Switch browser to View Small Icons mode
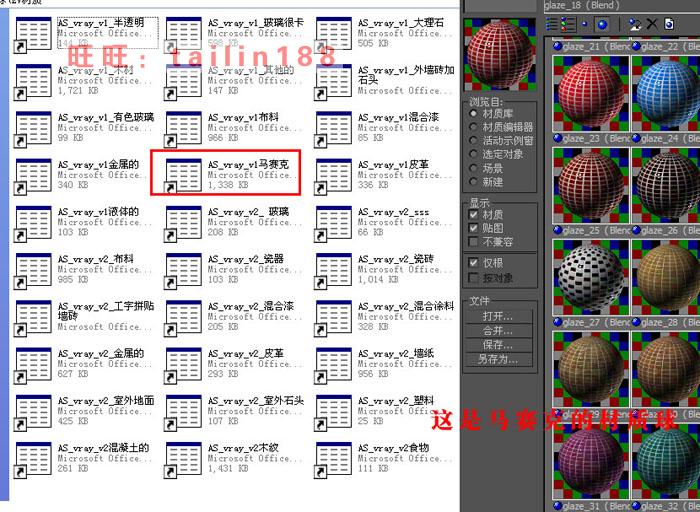Image resolution: width=700 pixels, height=512 pixels. point(585,24)
